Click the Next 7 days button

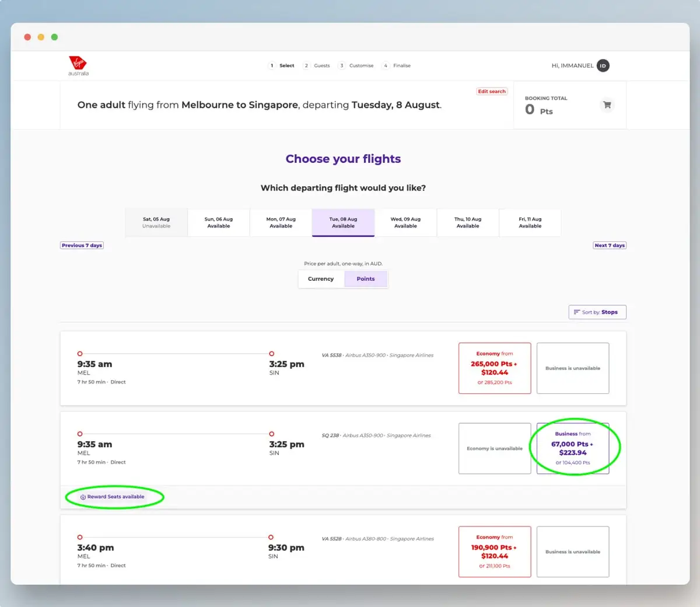(x=610, y=245)
